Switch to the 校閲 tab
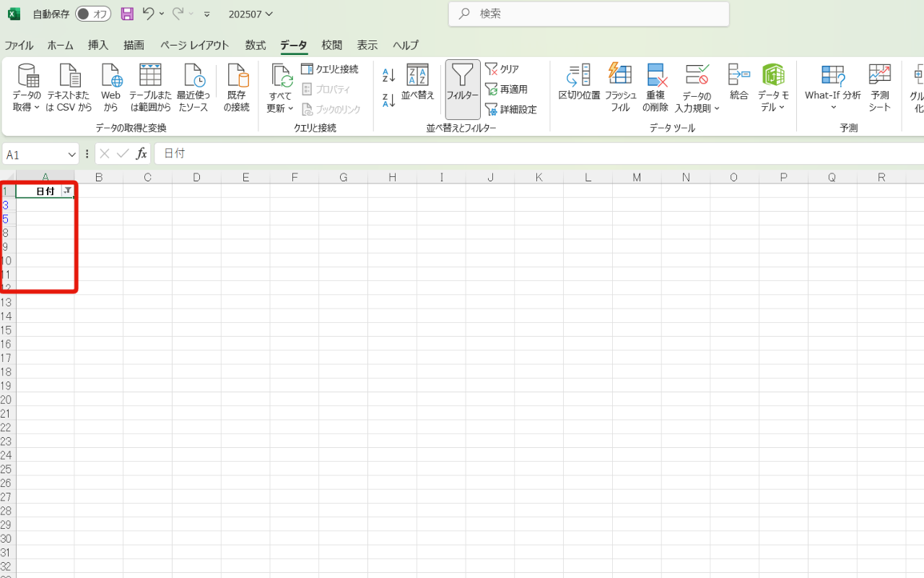 [332, 45]
